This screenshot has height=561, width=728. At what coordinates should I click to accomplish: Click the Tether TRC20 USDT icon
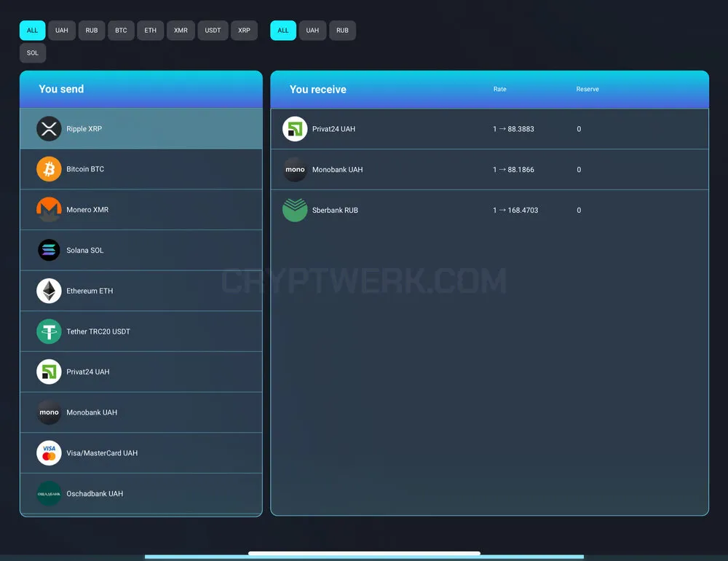click(x=49, y=331)
